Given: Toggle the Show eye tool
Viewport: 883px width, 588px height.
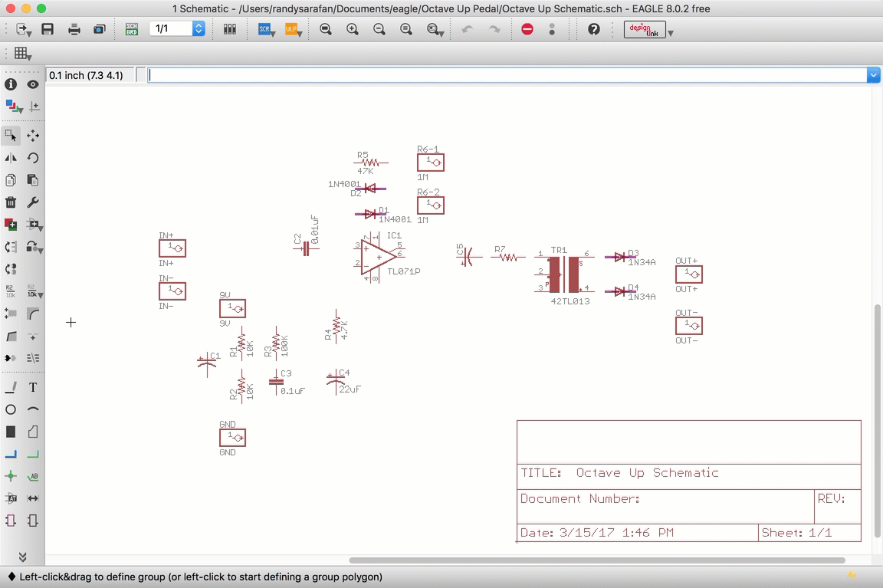Looking at the screenshot, I should [x=33, y=84].
